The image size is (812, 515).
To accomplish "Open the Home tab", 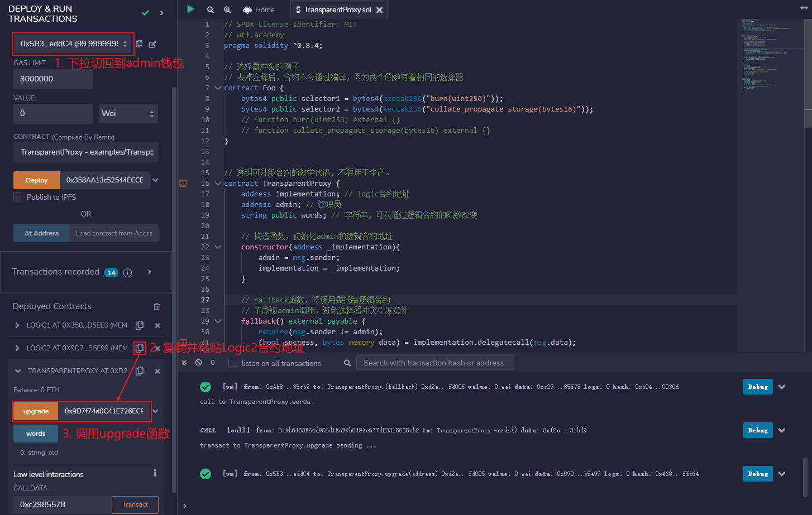I will click(259, 9).
